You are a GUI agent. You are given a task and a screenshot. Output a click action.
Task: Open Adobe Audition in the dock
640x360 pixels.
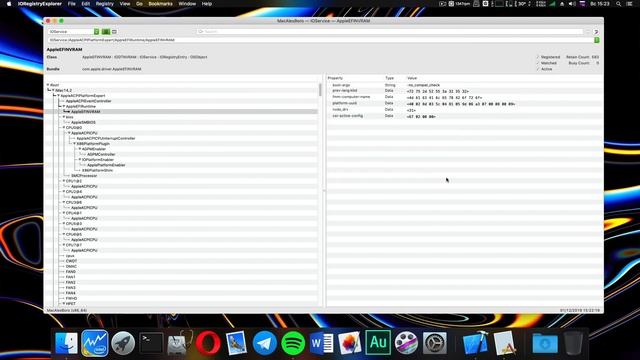click(x=378, y=343)
